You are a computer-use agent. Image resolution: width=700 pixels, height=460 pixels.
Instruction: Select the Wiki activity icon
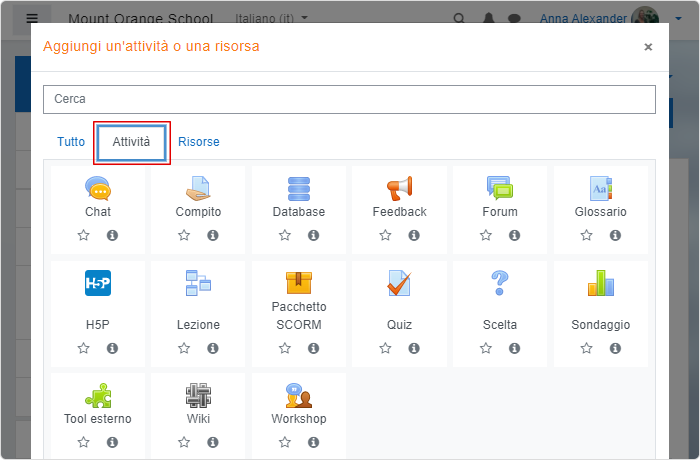point(198,395)
